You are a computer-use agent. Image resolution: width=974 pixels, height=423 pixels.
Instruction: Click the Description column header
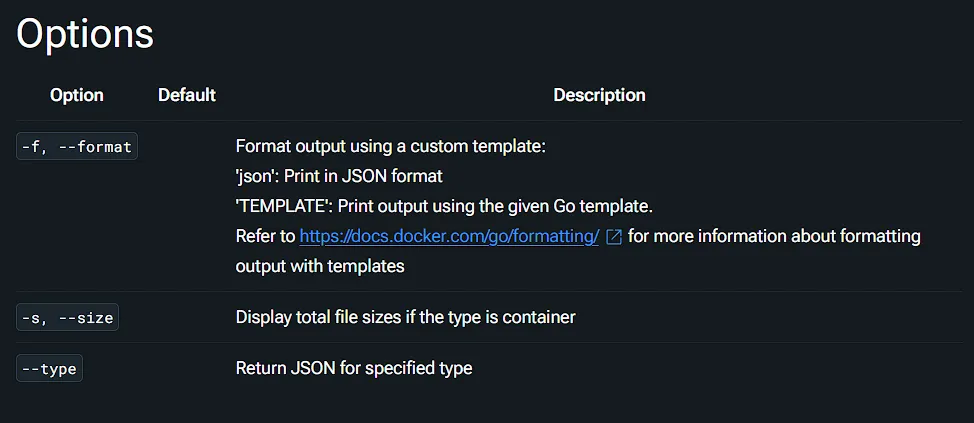pos(599,95)
